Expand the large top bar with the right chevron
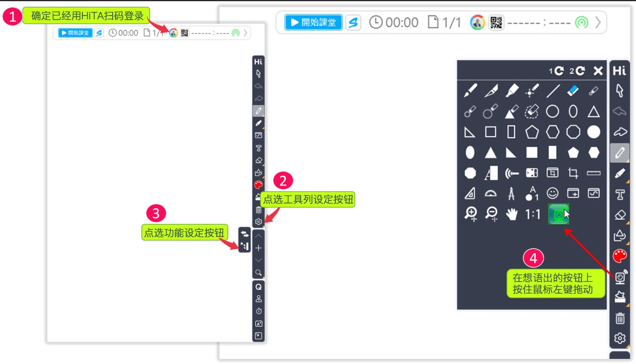This screenshot has width=636, height=364. click(x=598, y=23)
